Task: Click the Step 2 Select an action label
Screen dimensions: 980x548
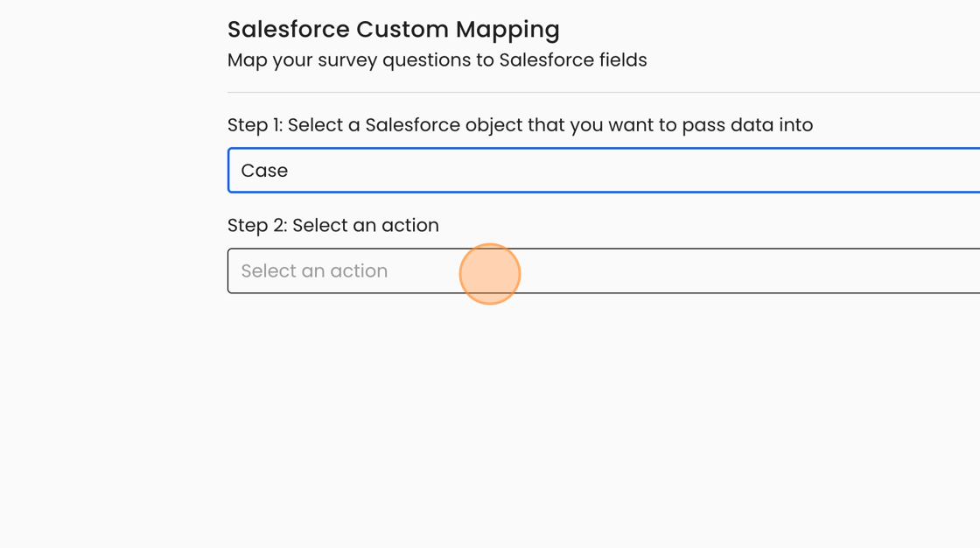Action: point(332,225)
